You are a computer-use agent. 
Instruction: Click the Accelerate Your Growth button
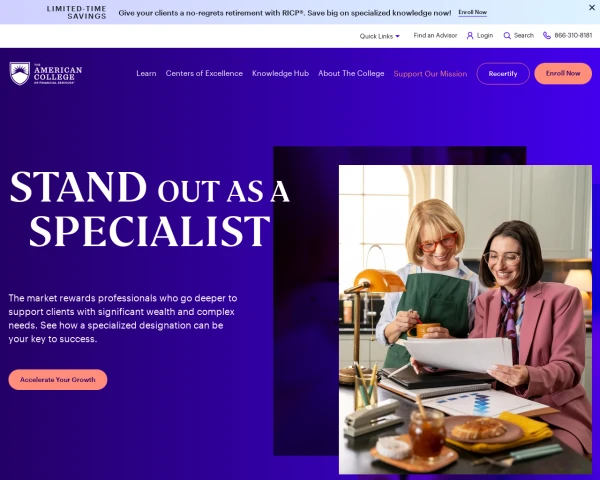pos(58,380)
